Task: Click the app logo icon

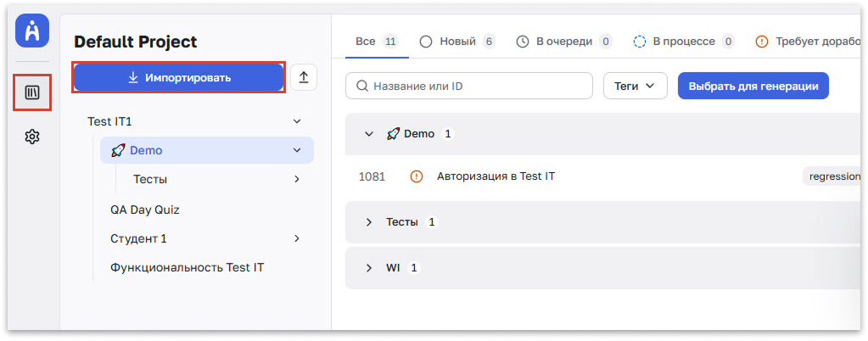Action: click(32, 31)
